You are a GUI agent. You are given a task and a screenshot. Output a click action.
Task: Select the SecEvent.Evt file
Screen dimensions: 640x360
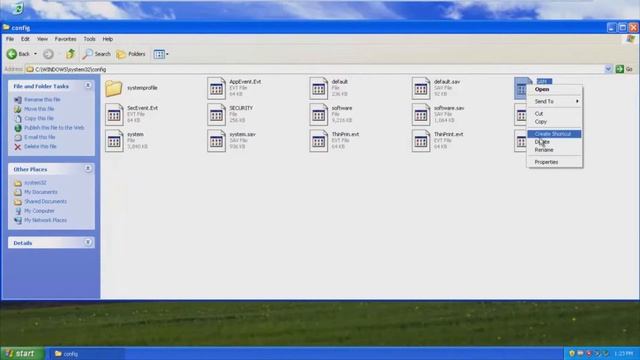click(131, 114)
